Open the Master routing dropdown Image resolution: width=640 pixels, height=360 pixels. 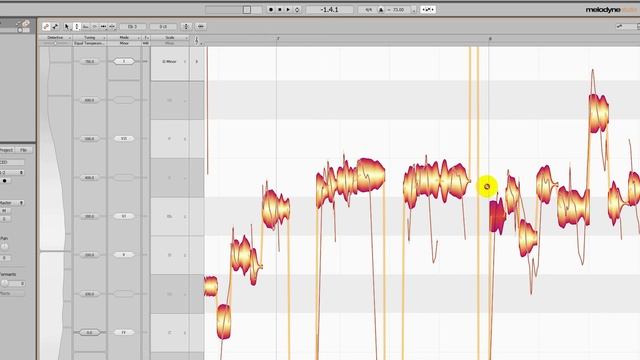12,202
